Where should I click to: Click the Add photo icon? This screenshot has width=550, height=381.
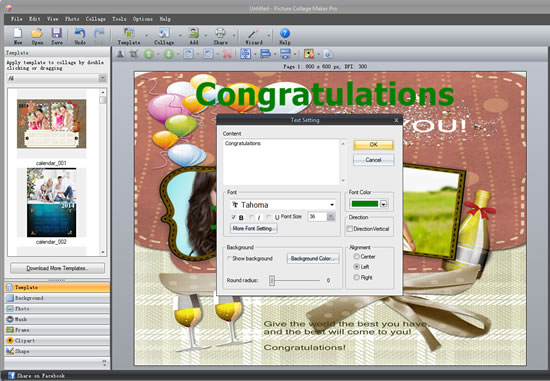pos(193,33)
